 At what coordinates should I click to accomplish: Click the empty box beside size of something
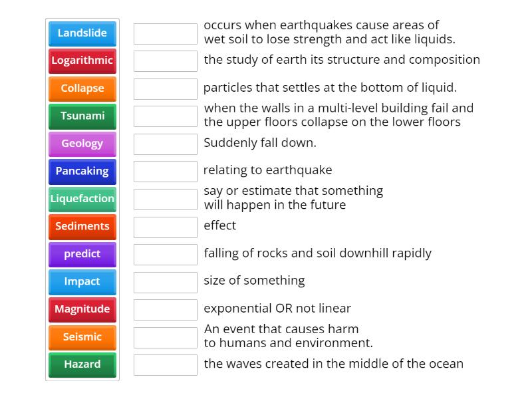[165, 281]
